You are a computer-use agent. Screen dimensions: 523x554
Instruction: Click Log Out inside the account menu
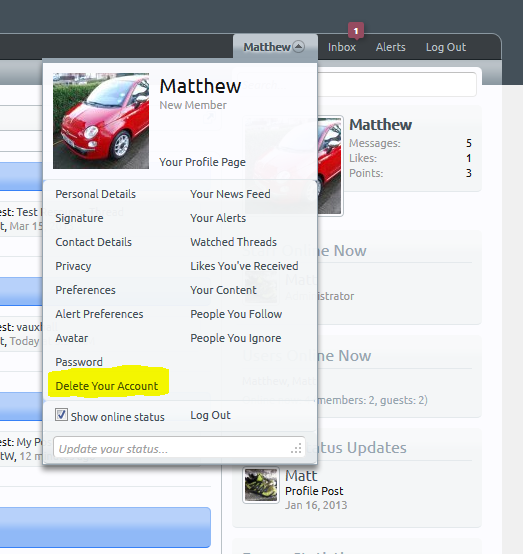pos(211,415)
